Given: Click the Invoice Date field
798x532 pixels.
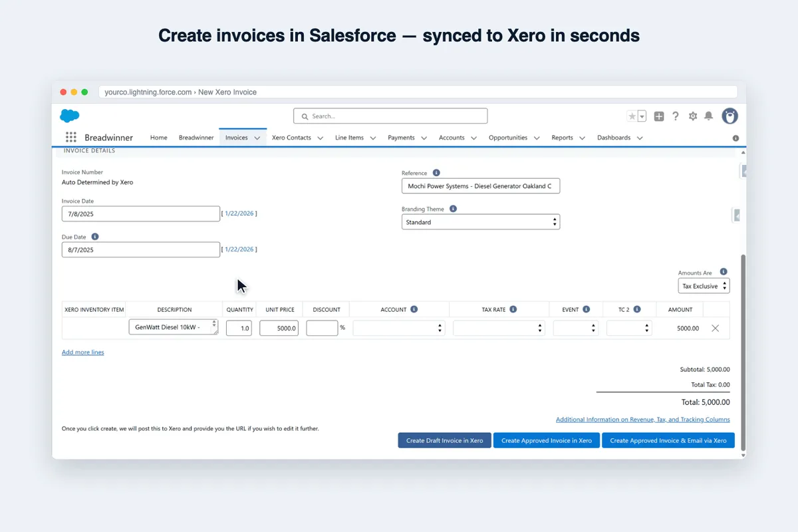Looking at the screenshot, I should click(141, 213).
